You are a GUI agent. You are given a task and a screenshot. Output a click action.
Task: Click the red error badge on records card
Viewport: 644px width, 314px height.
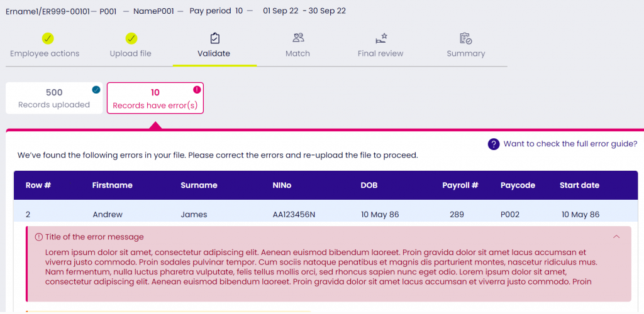pos(197,89)
